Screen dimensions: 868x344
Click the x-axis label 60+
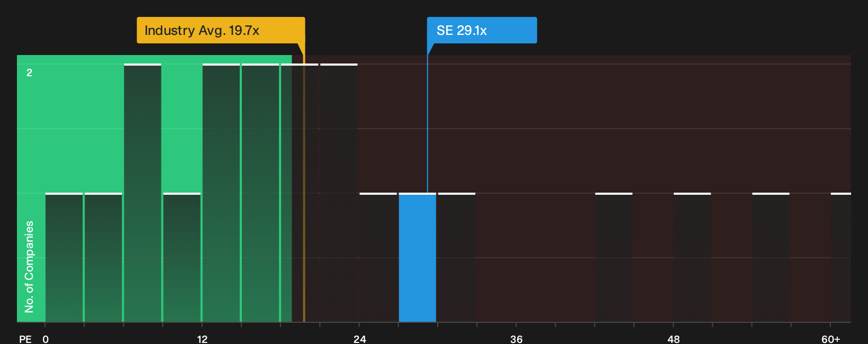point(830,339)
